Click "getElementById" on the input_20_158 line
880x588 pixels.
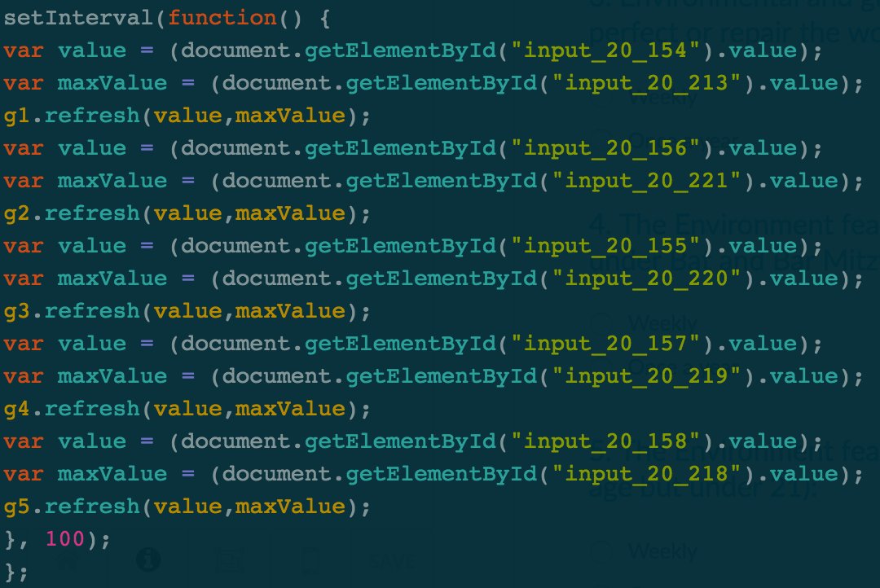400,441
